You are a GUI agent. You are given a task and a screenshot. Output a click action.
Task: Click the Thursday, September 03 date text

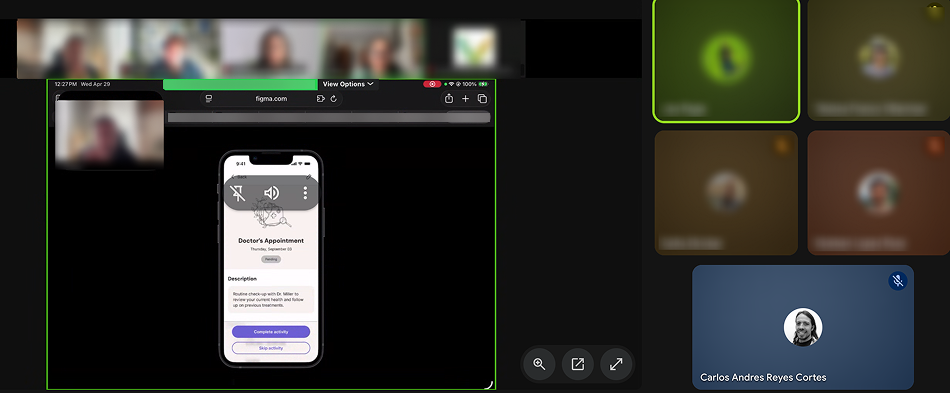[271, 249]
